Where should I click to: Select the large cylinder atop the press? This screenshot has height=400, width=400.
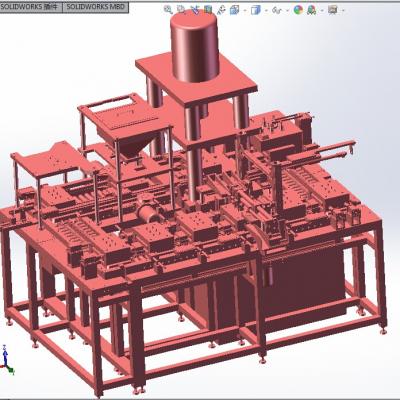195,47
